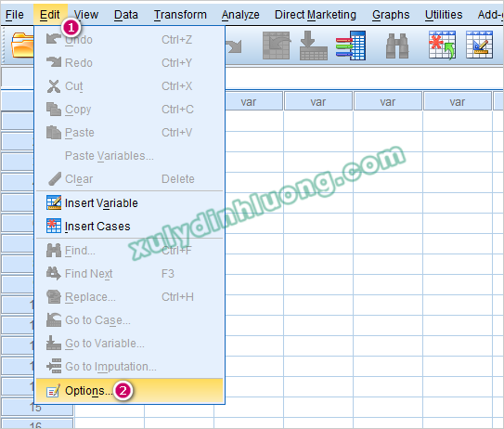Click the Insert Cases menu icon
This screenshot has width=504, height=429.
(53, 226)
